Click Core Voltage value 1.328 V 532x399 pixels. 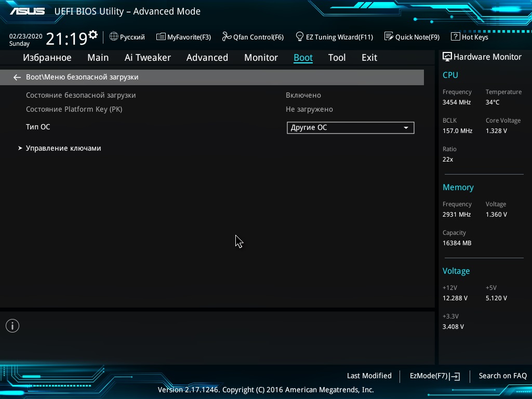click(x=496, y=130)
